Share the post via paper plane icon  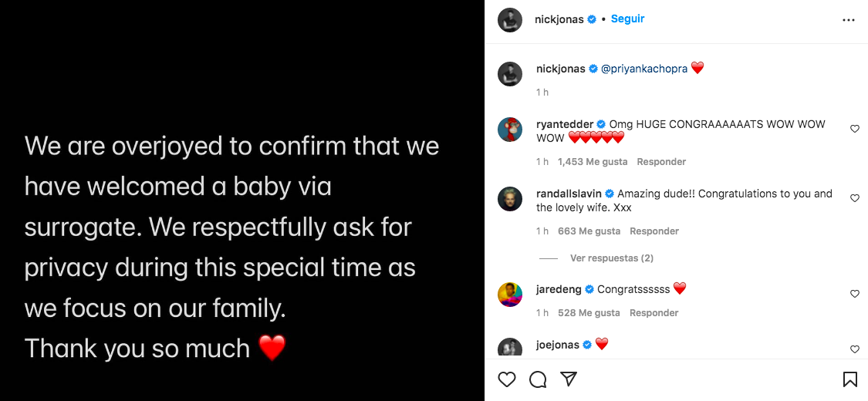[569, 379]
